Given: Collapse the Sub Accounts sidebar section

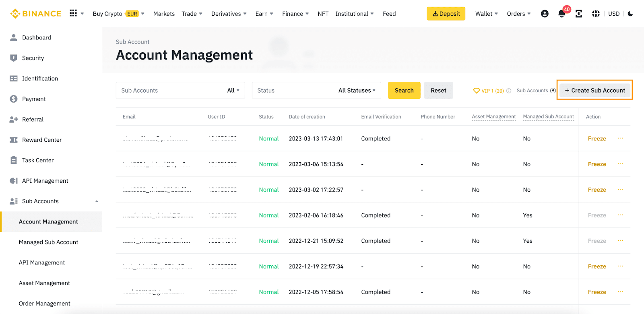Looking at the screenshot, I should pyautogui.click(x=97, y=201).
